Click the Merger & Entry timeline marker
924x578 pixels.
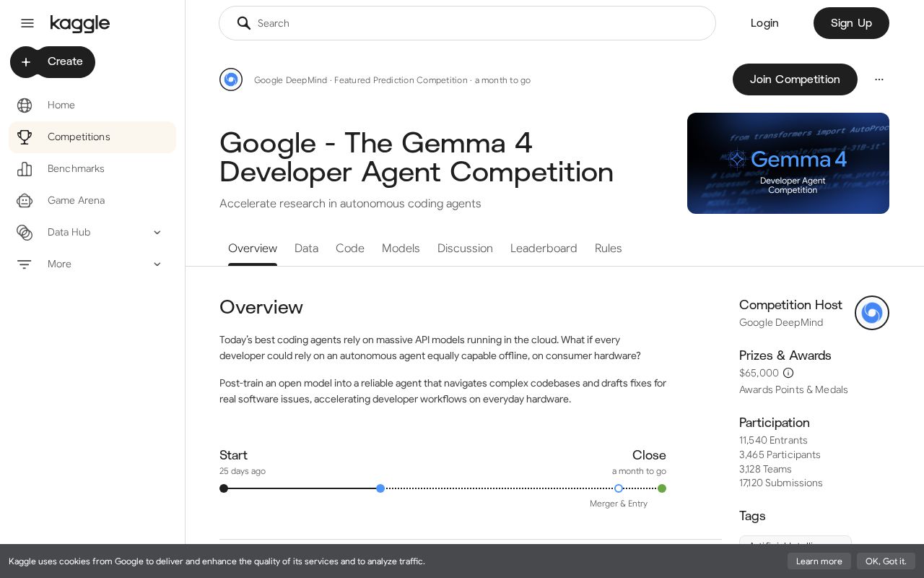click(x=619, y=488)
